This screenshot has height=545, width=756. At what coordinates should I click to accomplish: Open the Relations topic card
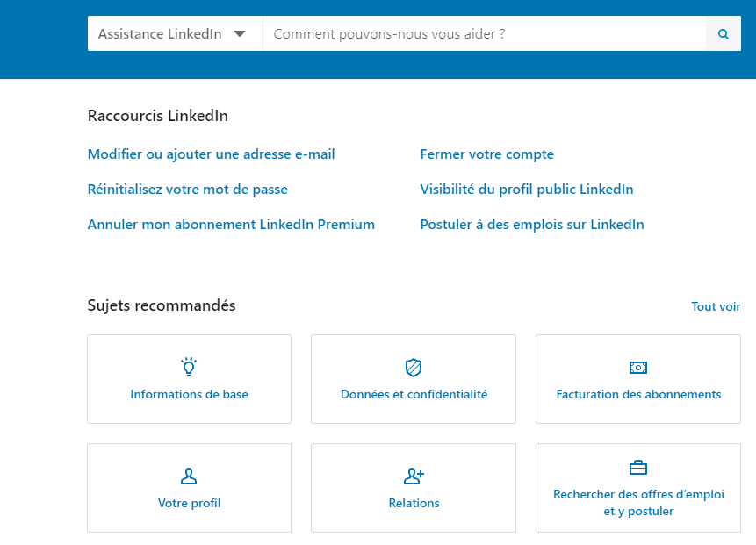(x=413, y=488)
